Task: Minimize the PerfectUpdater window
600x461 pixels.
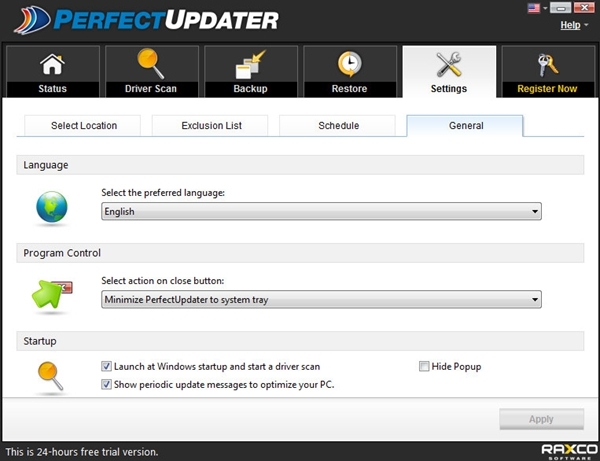Action: 561,8
